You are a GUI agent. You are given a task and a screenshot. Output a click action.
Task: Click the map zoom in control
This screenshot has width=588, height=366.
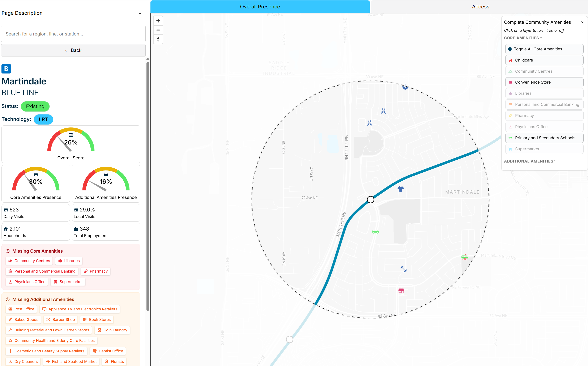[158, 21]
